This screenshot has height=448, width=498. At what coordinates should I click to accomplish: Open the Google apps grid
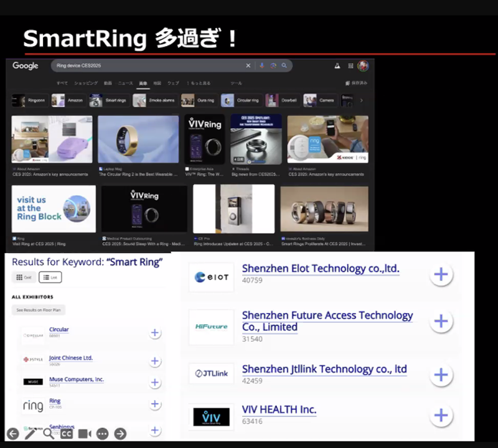point(350,65)
